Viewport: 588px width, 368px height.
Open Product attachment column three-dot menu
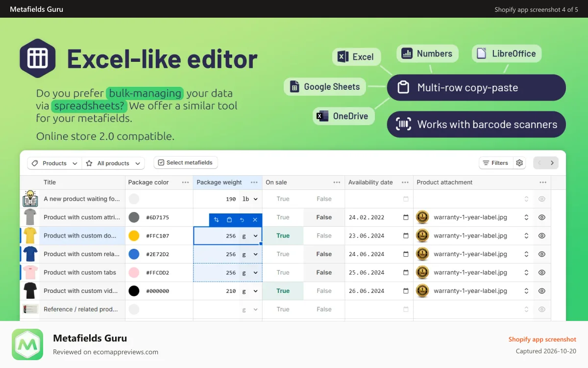(543, 183)
